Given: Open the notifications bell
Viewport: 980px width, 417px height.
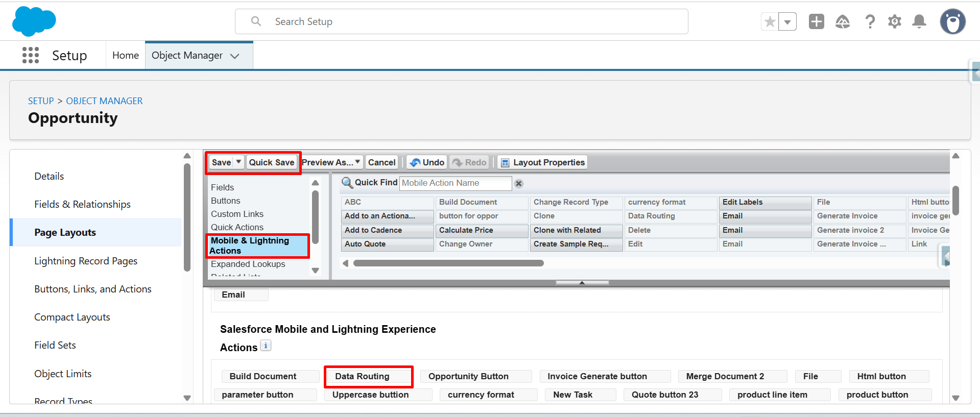Looking at the screenshot, I should [919, 21].
